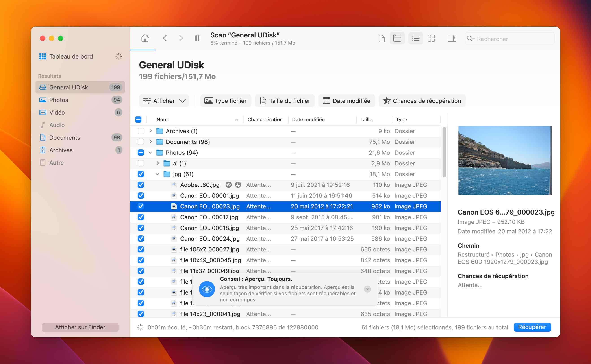The height and width of the screenshot is (364, 591).
Task: Toggle the preview side panel icon
Action: tap(452, 38)
